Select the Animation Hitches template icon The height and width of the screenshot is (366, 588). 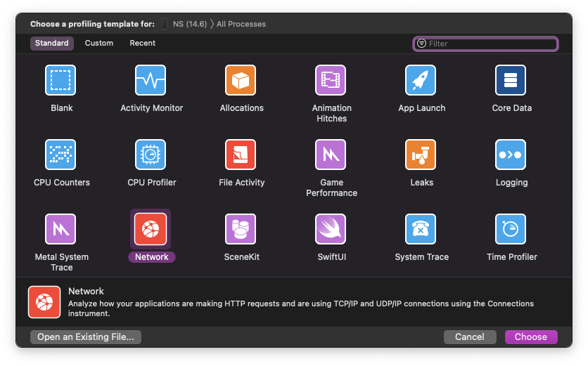pos(331,80)
